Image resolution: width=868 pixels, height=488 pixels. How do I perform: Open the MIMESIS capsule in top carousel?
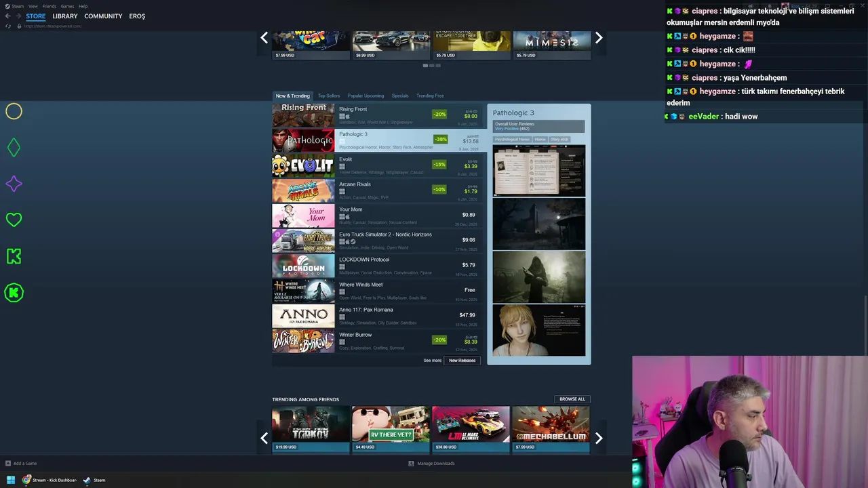(551, 45)
